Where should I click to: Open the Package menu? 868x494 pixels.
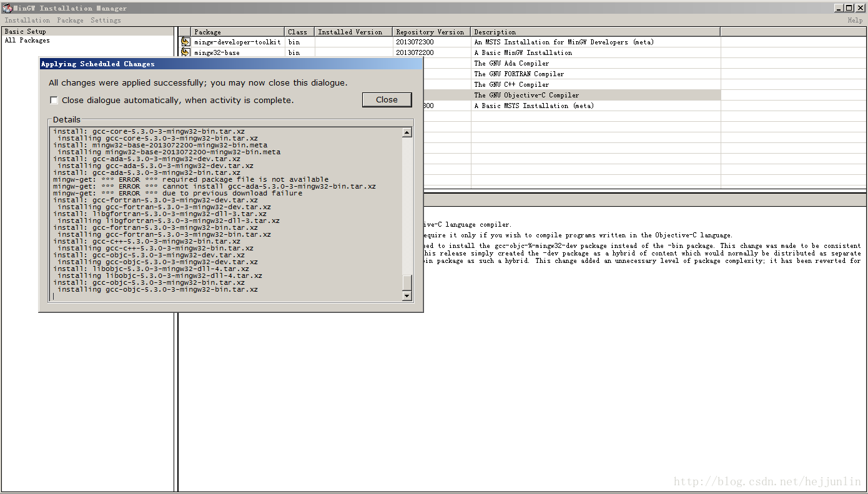point(70,20)
